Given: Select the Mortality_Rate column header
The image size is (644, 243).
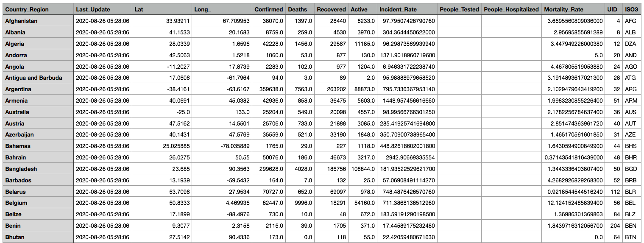Looking at the screenshot, I should (563, 9).
